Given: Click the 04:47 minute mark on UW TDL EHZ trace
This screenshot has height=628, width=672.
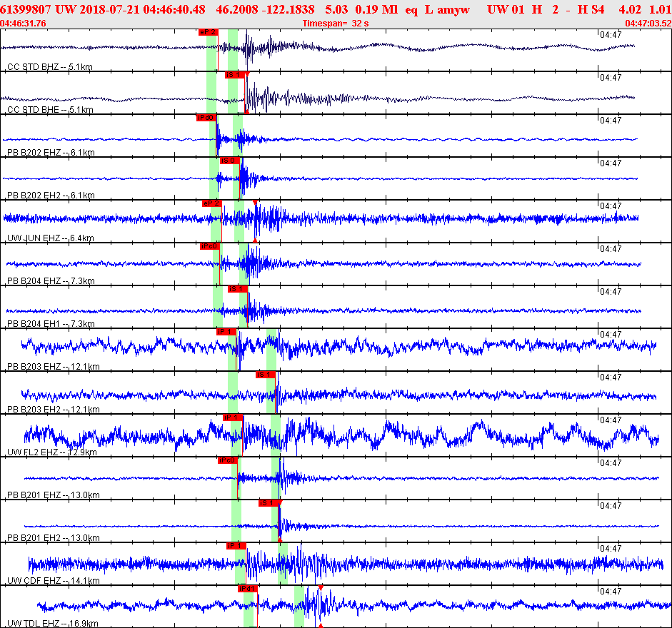Looking at the screenshot, I should [611, 592].
